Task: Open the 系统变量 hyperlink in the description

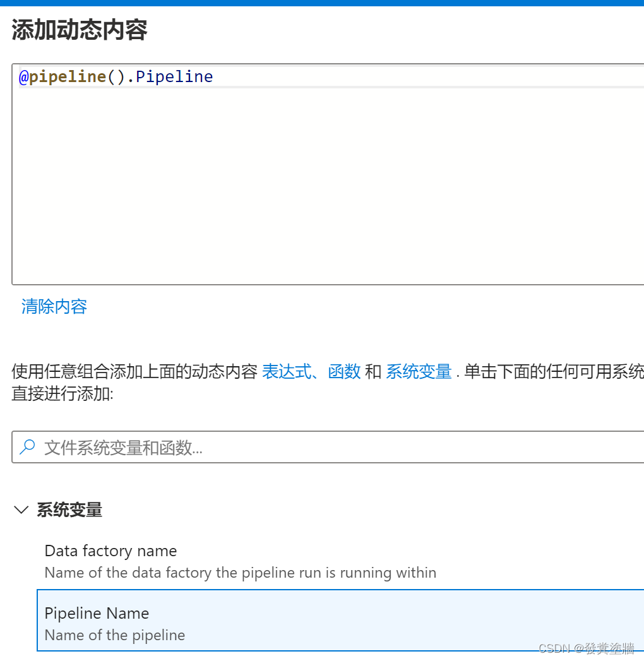Action: coord(419,372)
